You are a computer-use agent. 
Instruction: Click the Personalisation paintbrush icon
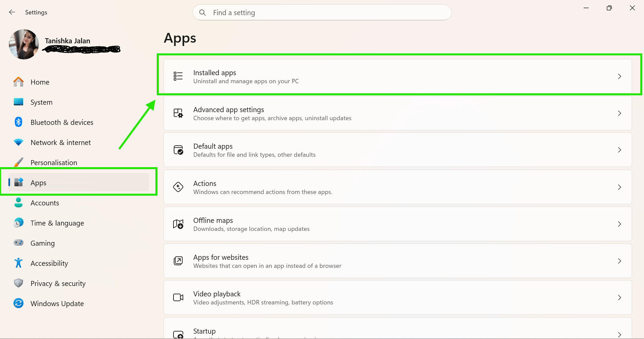click(x=18, y=162)
